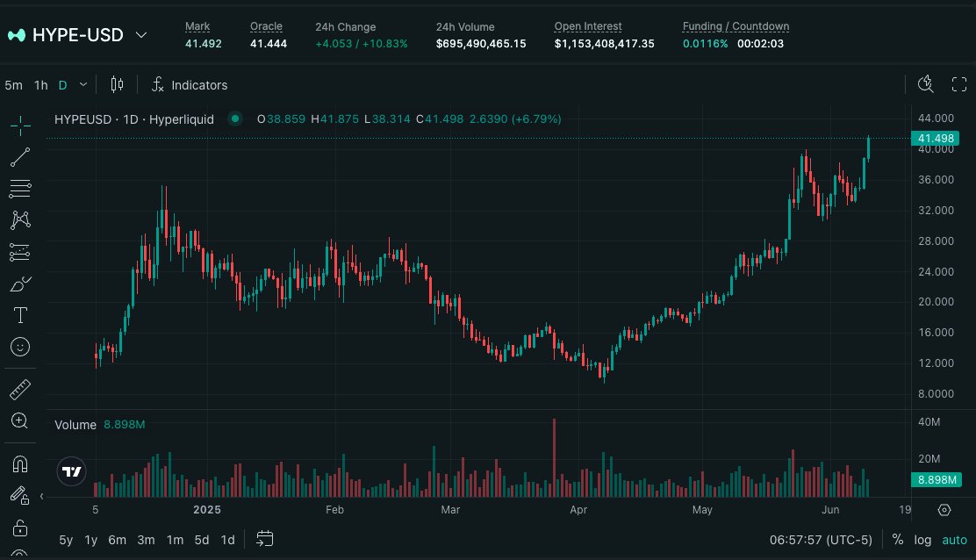The width and height of the screenshot is (976, 560).
Task: Select the brush drawing tool
Action: [20, 284]
